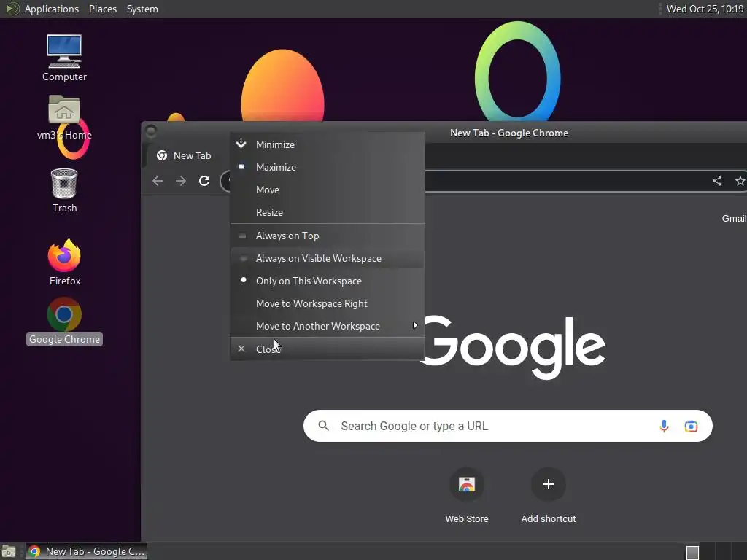Open the System menu
Image resolution: width=747 pixels, height=560 pixels.
[142, 9]
